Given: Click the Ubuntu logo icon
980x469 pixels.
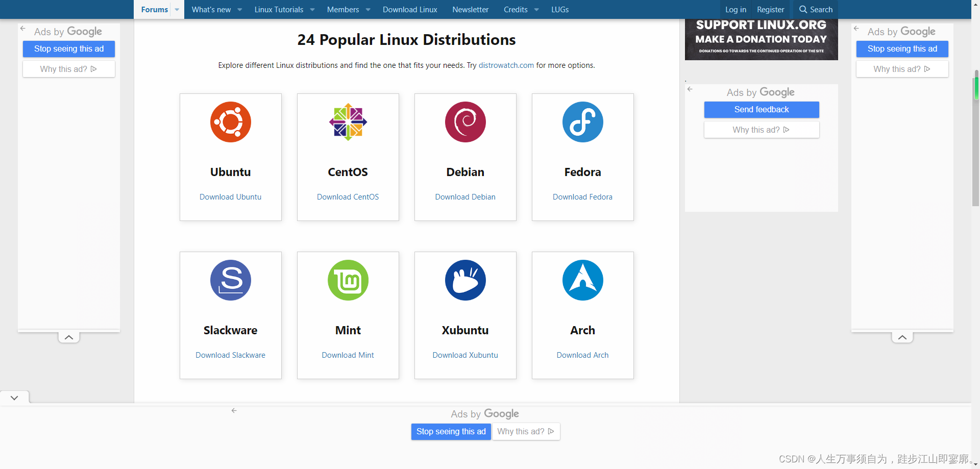Looking at the screenshot, I should [230, 122].
